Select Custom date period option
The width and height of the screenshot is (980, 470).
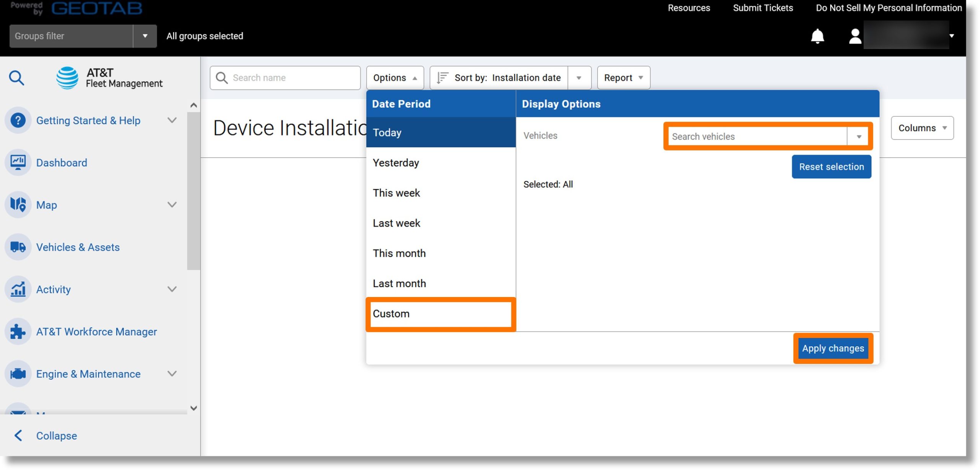440,313
